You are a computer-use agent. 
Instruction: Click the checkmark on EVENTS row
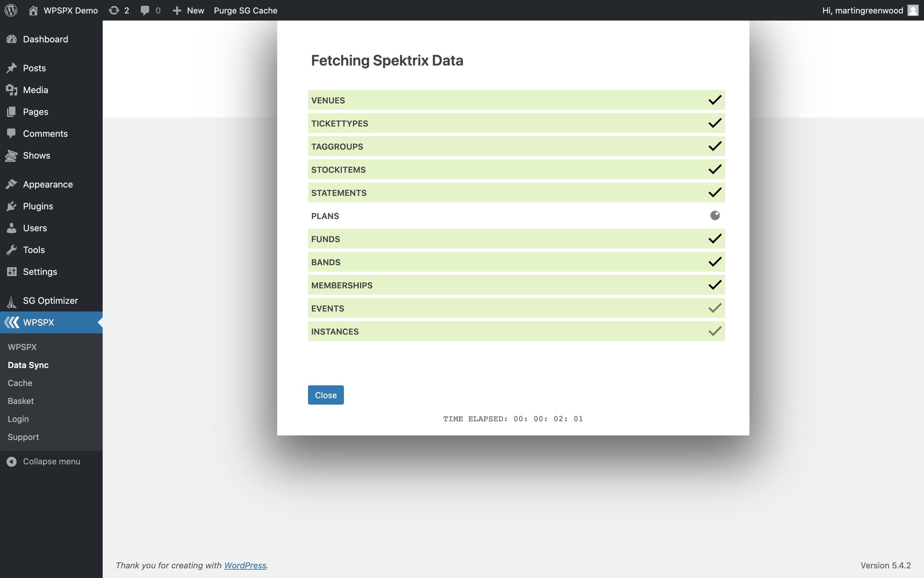tap(715, 308)
